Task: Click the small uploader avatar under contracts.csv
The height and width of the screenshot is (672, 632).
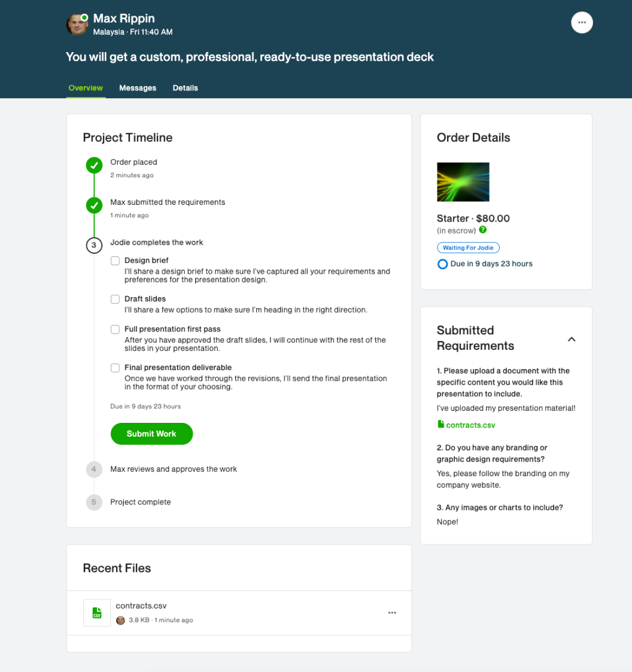Action: click(x=120, y=620)
